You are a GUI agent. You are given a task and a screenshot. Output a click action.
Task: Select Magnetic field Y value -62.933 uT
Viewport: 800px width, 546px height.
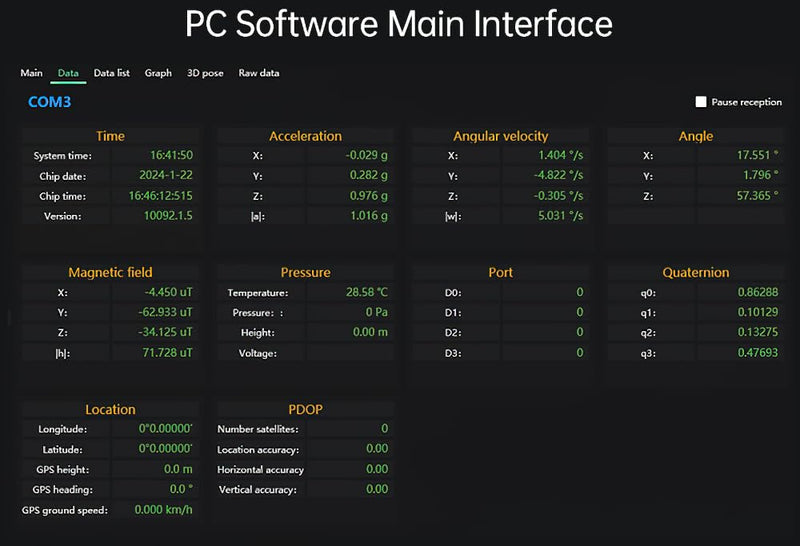tap(166, 312)
